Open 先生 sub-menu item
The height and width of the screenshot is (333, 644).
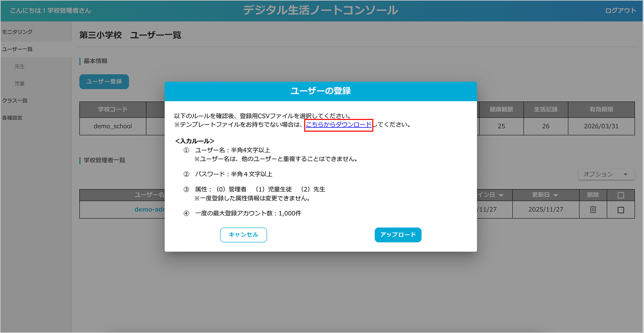(x=19, y=66)
